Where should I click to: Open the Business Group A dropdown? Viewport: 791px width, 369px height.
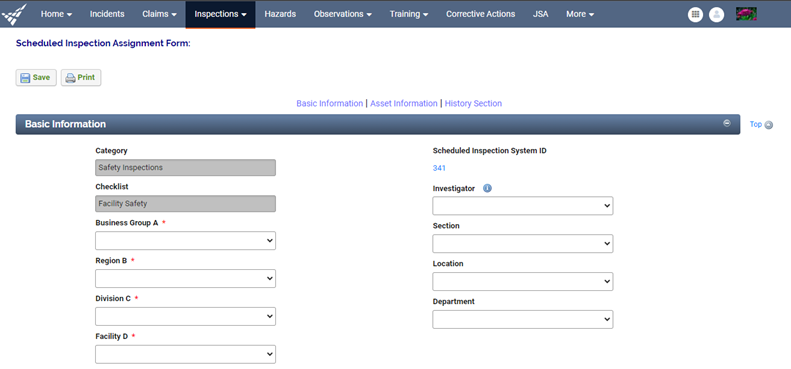click(x=185, y=241)
